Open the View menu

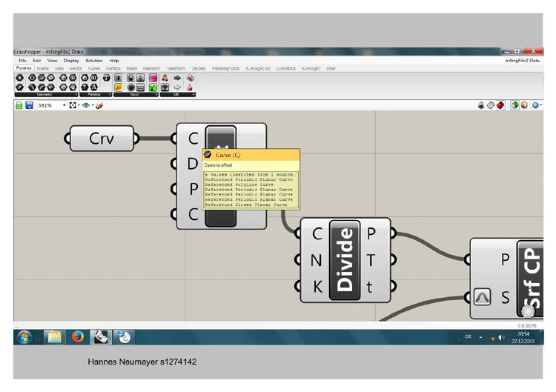(52, 61)
